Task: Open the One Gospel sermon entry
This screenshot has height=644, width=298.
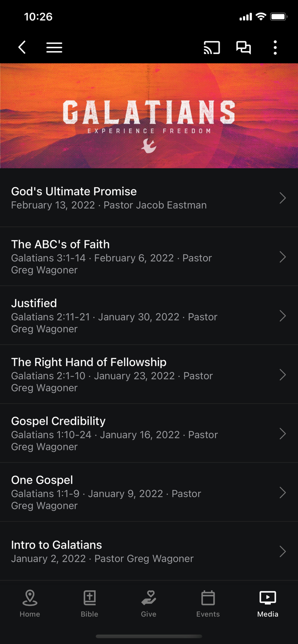Action: [149, 492]
